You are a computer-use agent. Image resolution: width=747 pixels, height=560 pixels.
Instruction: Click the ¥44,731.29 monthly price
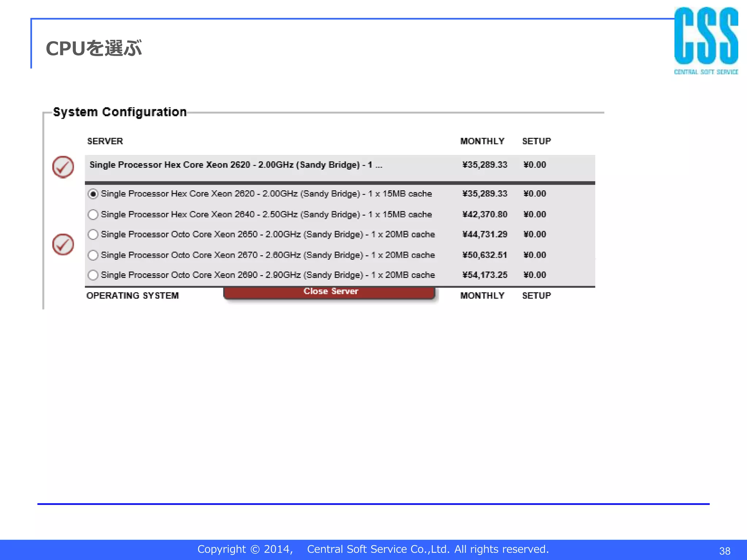click(485, 234)
